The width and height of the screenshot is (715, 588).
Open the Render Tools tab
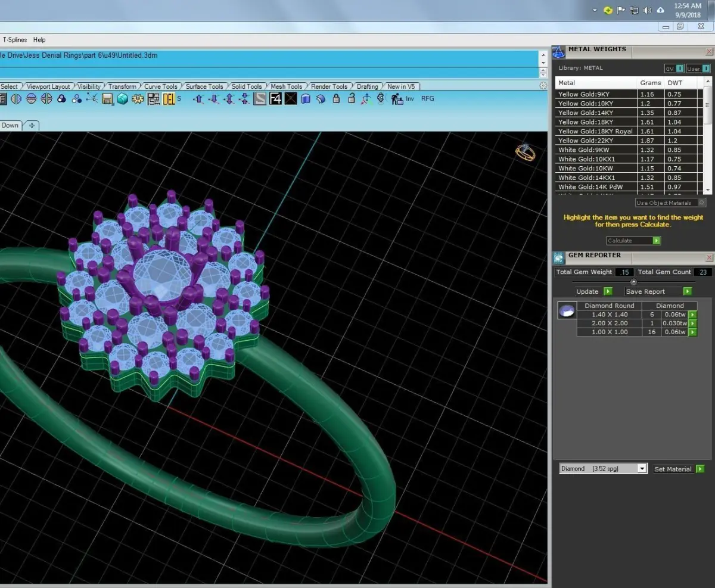click(x=329, y=86)
